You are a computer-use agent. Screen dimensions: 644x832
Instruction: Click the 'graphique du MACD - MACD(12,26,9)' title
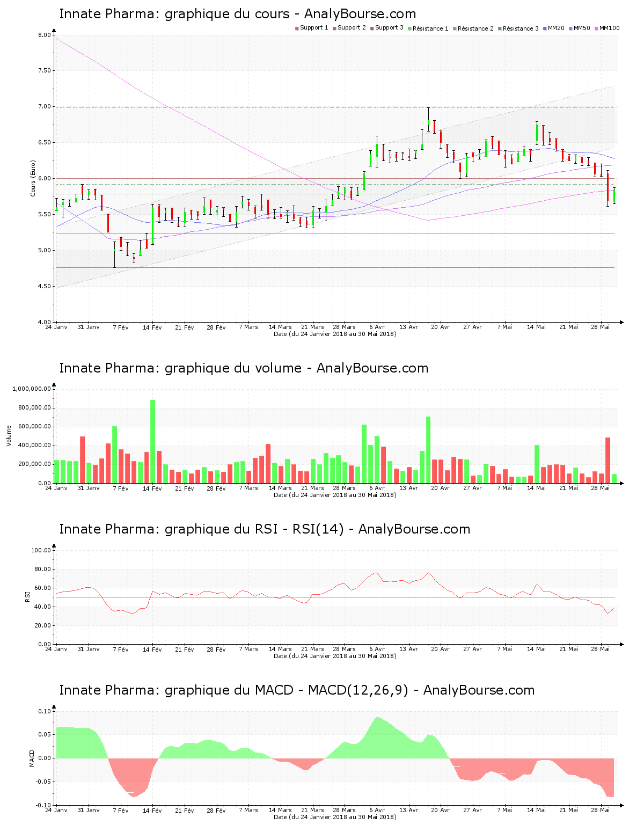click(x=297, y=690)
